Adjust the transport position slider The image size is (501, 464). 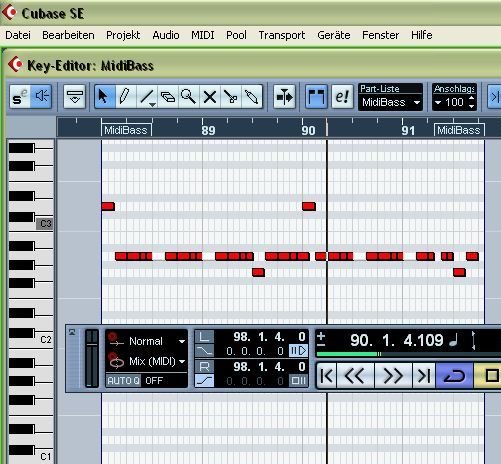click(x=379, y=354)
